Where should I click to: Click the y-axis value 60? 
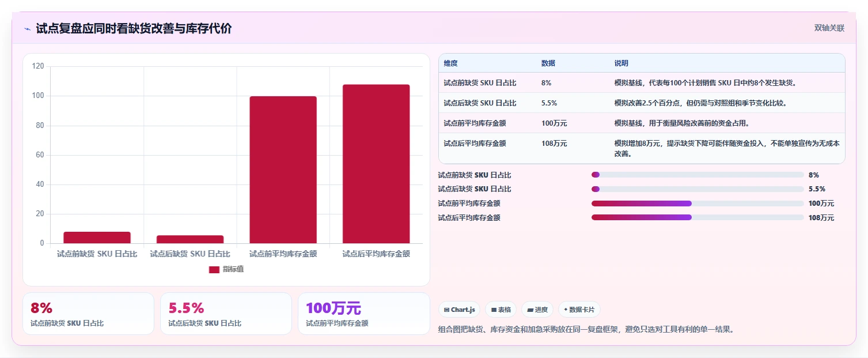[x=40, y=155]
